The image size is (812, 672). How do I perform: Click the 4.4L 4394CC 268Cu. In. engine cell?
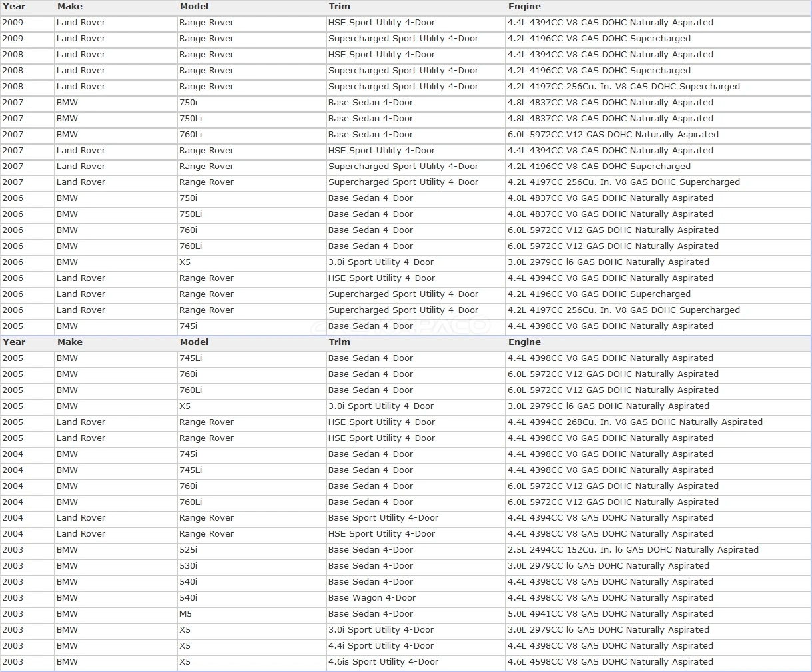tap(658, 422)
